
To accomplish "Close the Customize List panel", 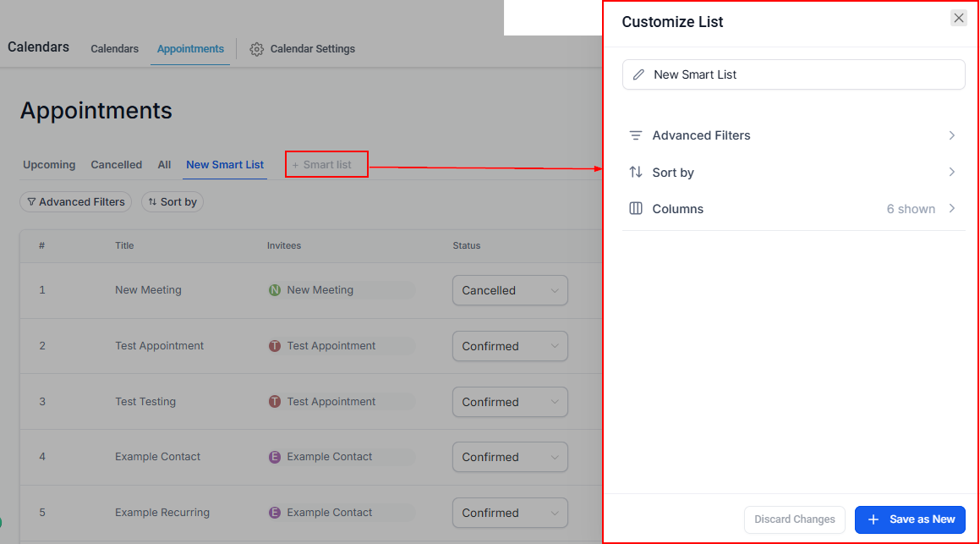I will [x=958, y=19].
